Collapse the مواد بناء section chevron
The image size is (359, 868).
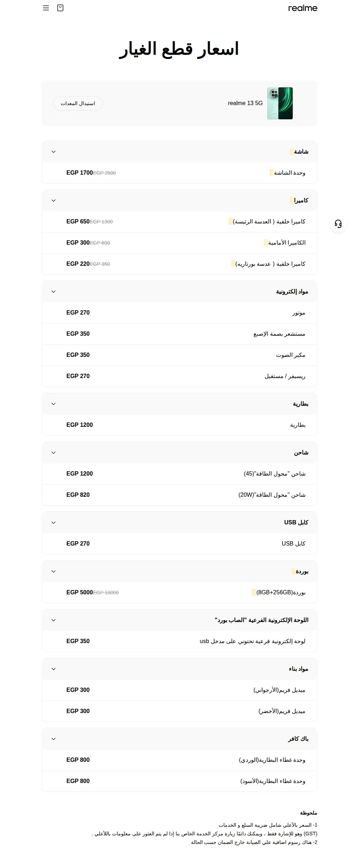53,669
